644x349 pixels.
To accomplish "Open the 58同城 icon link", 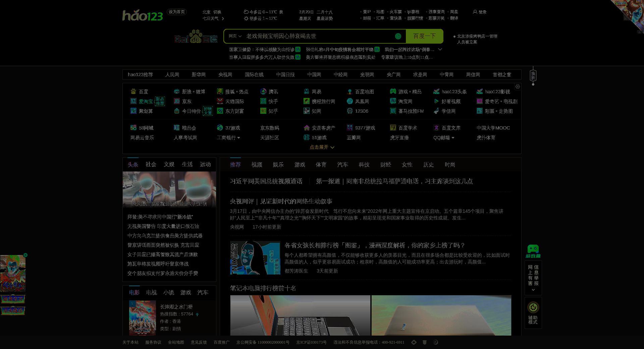I will click(133, 128).
